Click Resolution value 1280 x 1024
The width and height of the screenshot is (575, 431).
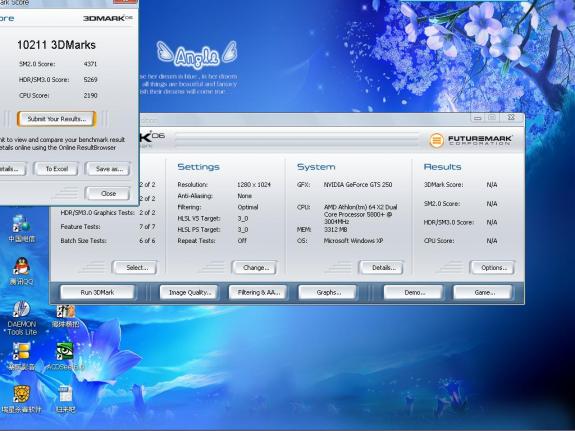(254, 185)
